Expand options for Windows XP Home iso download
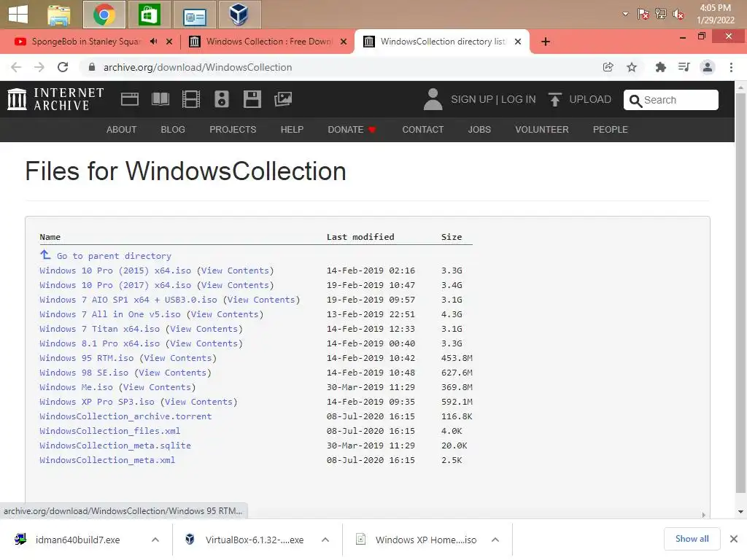The height and width of the screenshot is (560, 747). [495, 540]
